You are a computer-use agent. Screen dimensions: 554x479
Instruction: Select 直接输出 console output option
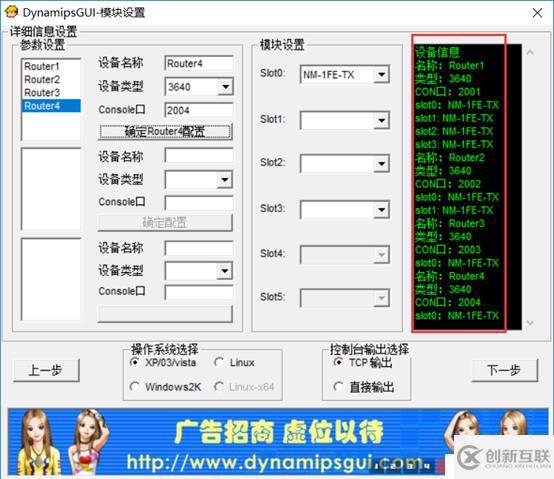tap(364, 387)
